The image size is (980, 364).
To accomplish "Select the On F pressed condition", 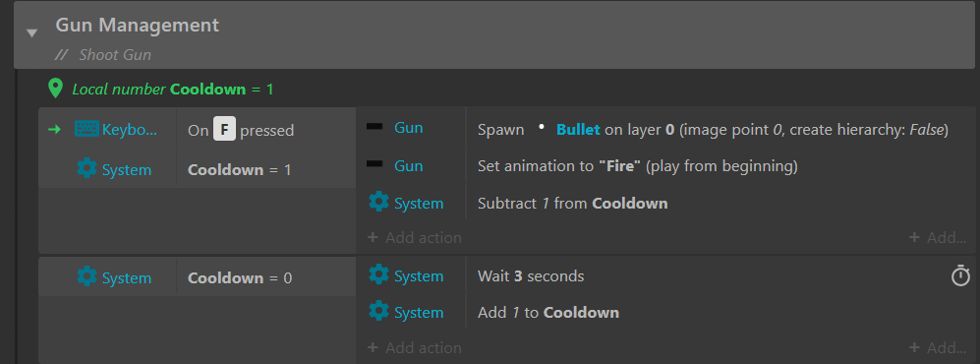I will [x=241, y=130].
